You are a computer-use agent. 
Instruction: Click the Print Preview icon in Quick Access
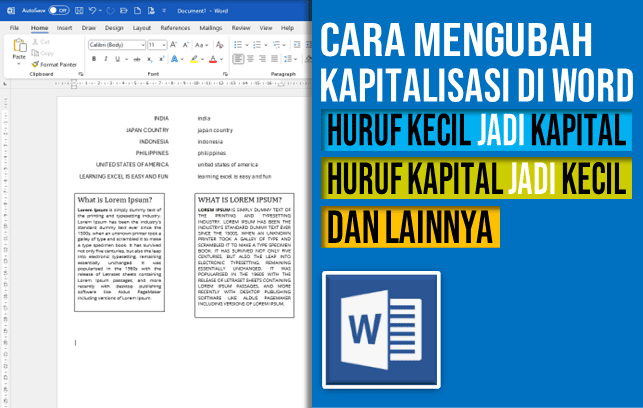(151, 11)
